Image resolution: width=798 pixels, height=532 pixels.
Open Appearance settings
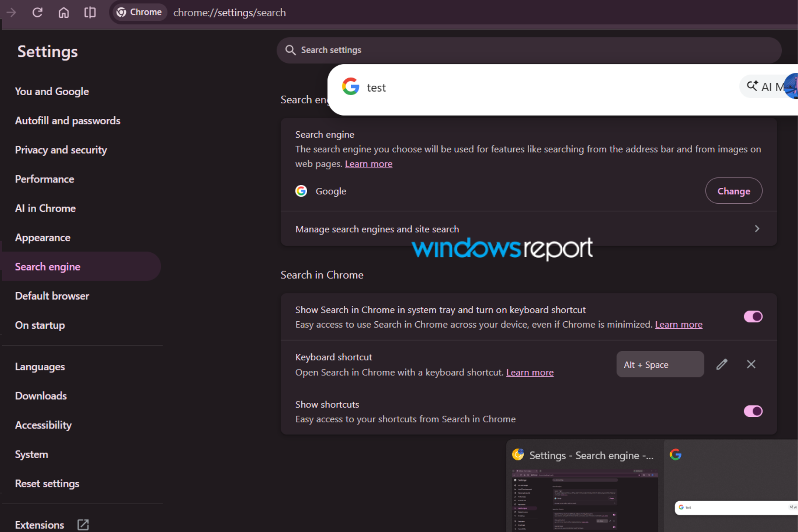pyautogui.click(x=43, y=238)
